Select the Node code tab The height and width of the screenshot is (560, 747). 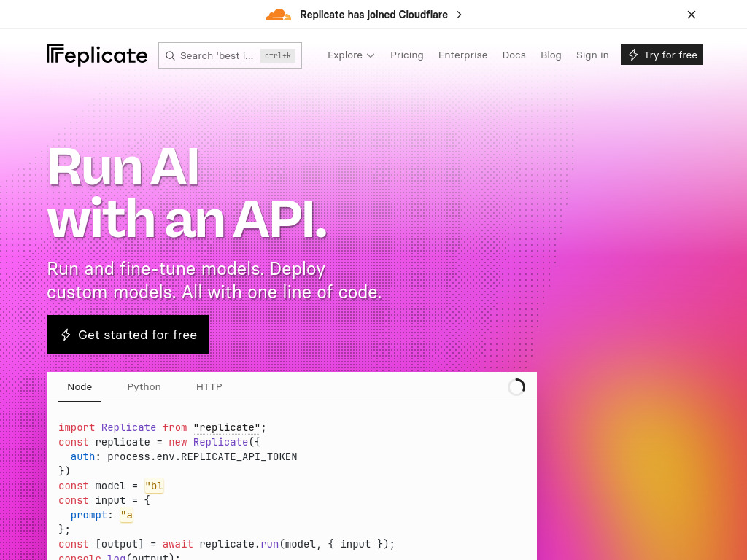pos(80,387)
